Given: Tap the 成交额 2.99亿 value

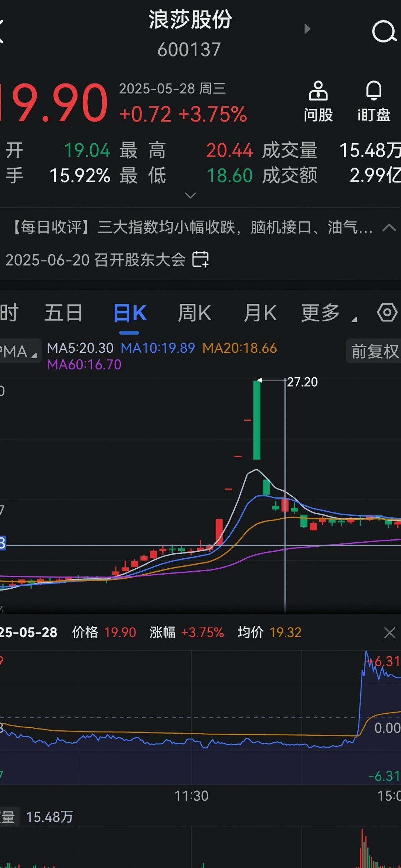Looking at the screenshot, I should 375,175.
